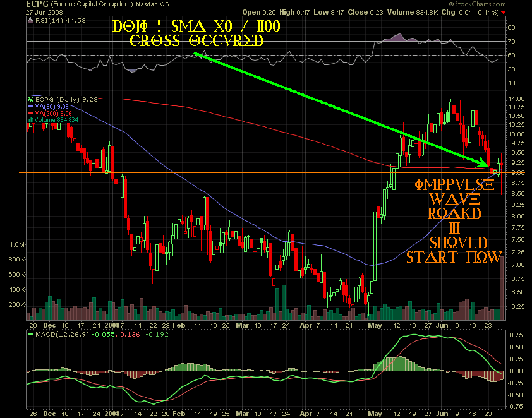The width and height of the screenshot is (532, 418).
Task: Click the MACD value -0.055
Action: point(103,335)
